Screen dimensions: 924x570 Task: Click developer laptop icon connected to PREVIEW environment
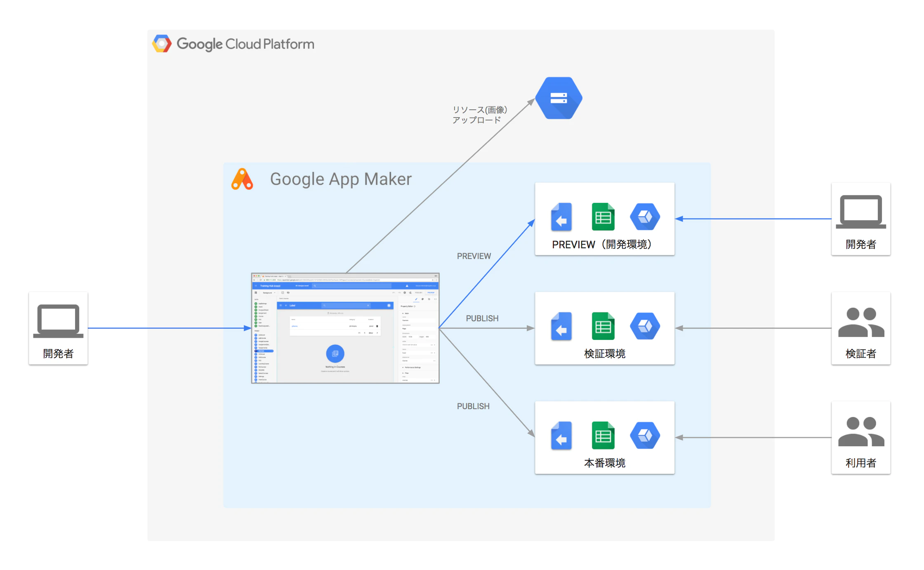[861, 212]
